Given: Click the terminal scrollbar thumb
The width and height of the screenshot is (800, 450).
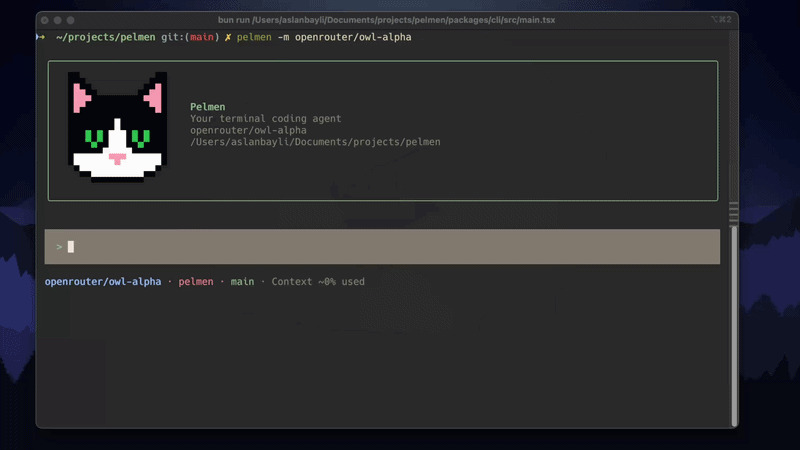Looking at the screenshot, I should [734, 326].
